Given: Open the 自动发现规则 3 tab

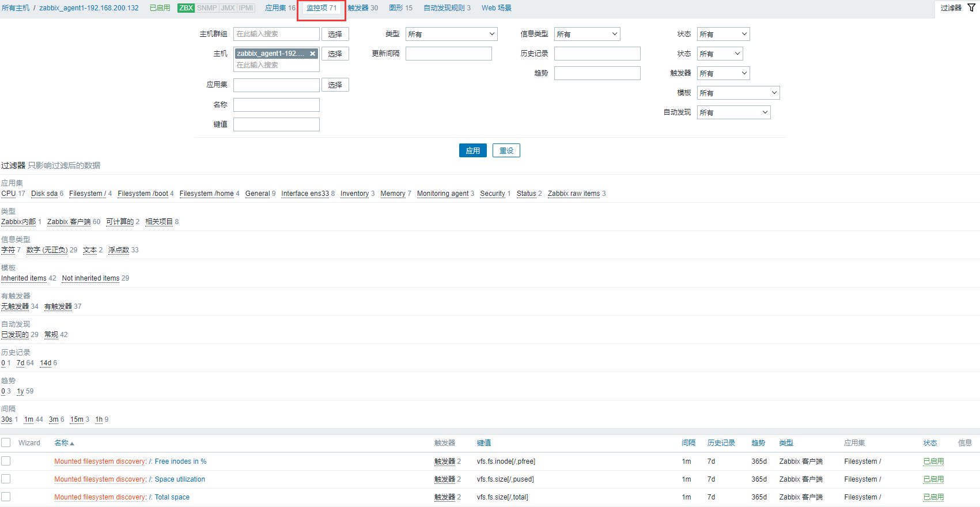Looking at the screenshot, I should point(447,8).
